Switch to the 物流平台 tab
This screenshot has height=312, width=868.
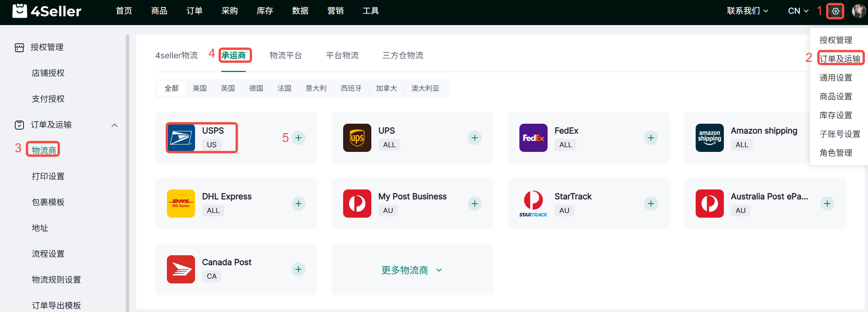286,56
